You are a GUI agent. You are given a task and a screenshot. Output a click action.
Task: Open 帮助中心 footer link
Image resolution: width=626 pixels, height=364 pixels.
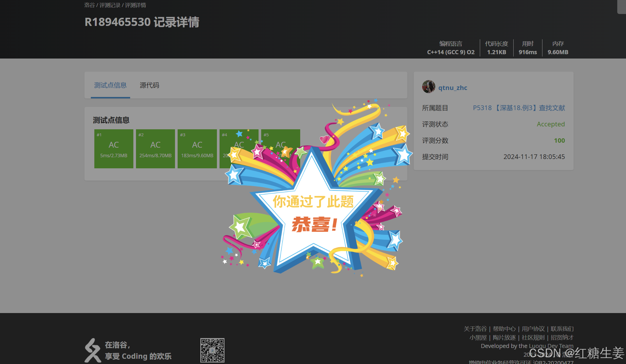504,329
